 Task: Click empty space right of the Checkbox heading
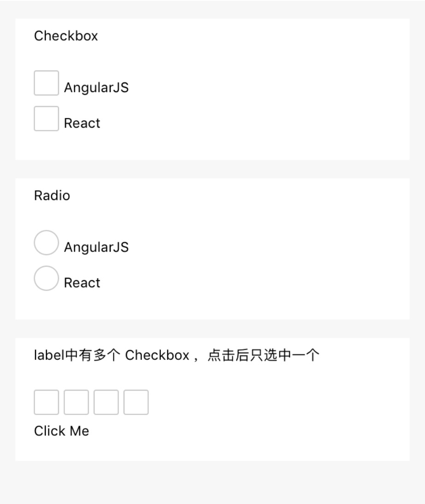point(254,36)
